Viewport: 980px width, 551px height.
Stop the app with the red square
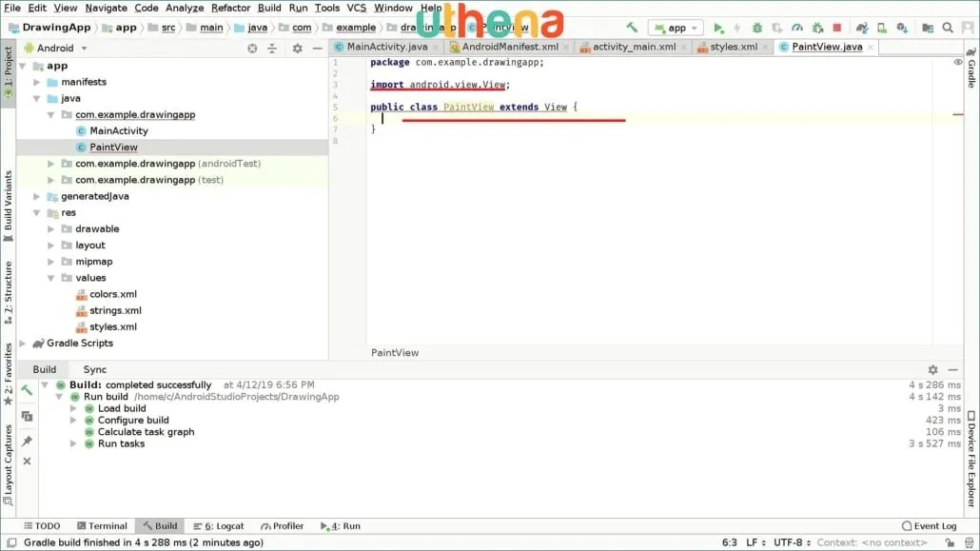coord(837,28)
